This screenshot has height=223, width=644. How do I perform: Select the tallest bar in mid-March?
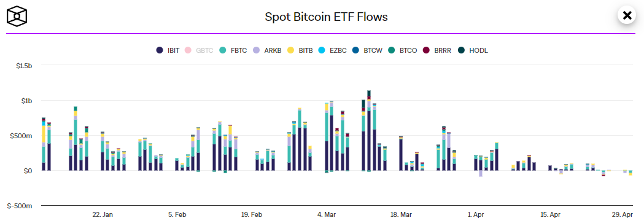pos(369,131)
